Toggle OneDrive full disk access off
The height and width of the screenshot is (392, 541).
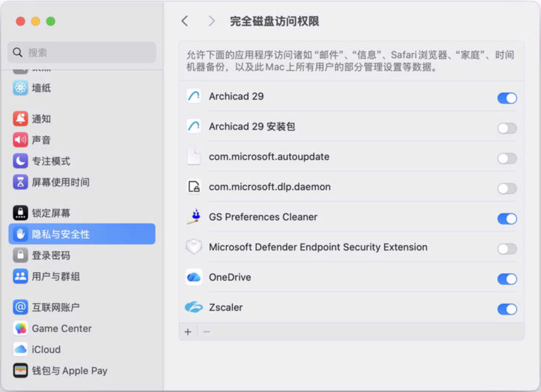pyautogui.click(x=507, y=279)
